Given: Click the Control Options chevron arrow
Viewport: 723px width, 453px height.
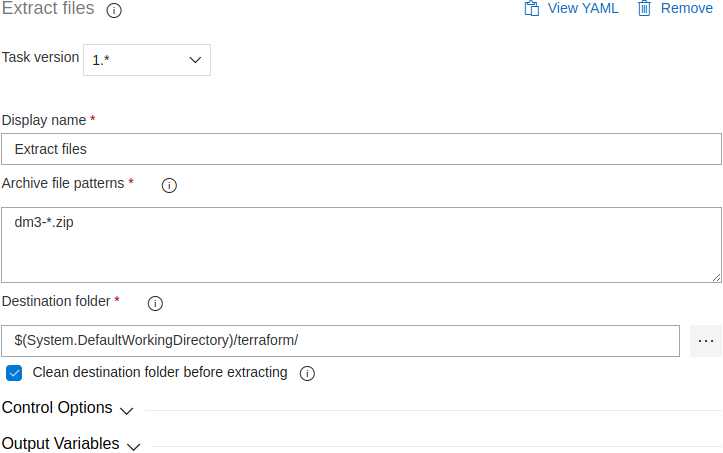Looking at the screenshot, I should 126,411.
